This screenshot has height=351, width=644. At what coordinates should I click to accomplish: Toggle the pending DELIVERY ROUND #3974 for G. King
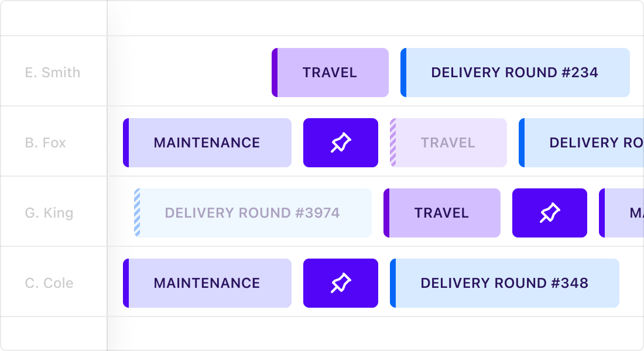tap(252, 213)
